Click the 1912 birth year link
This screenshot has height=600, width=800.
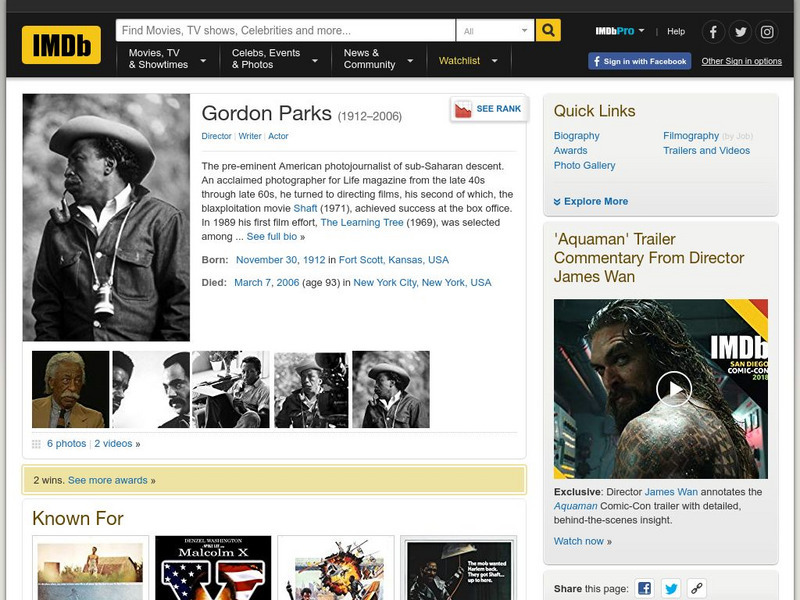click(314, 260)
